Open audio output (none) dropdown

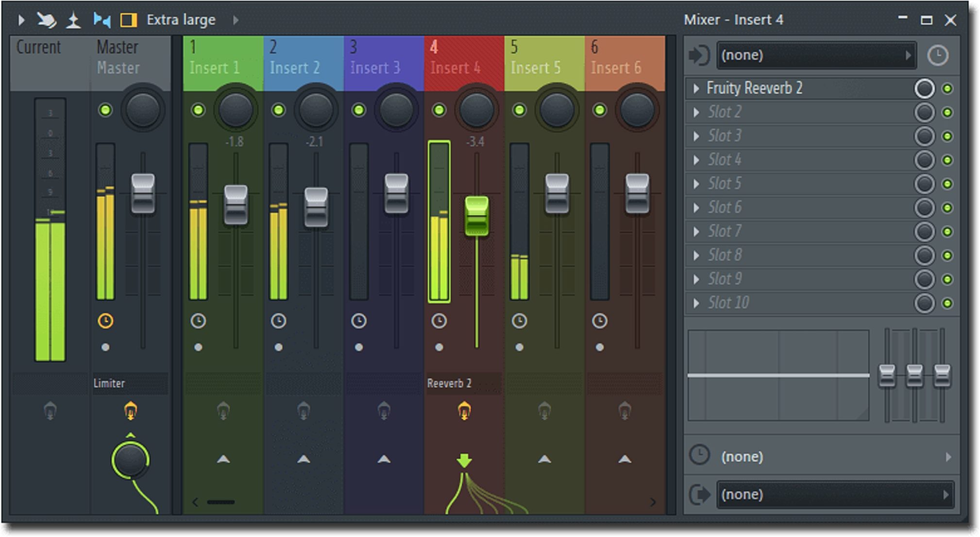835,495
